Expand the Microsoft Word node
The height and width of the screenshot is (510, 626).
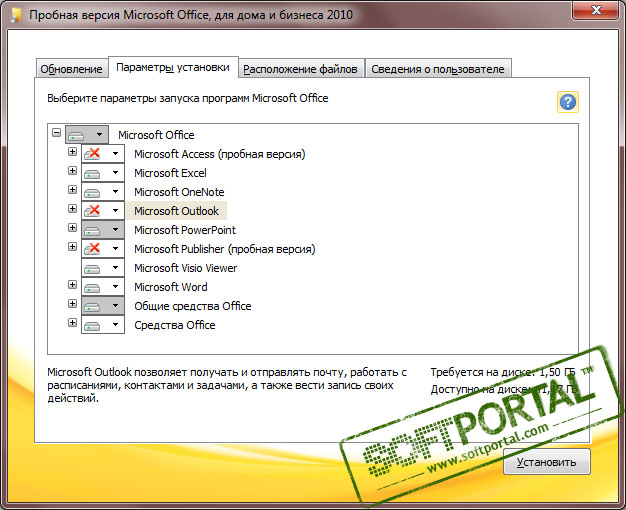click(72, 284)
